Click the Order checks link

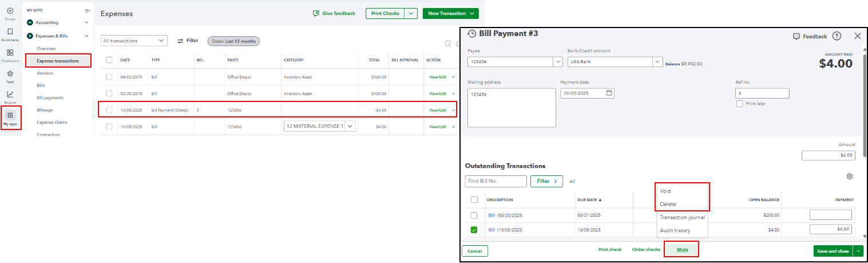pos(646,250)
